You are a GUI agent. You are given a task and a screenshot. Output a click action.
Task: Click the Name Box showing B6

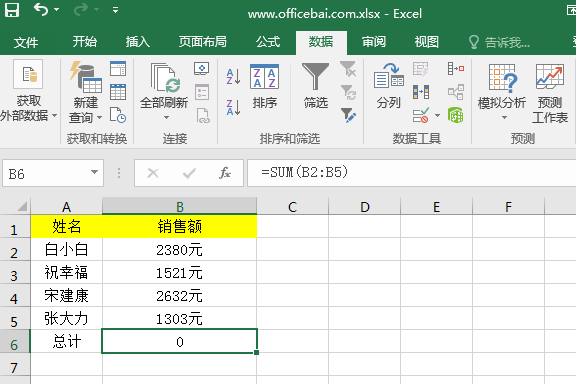point(46,173)
